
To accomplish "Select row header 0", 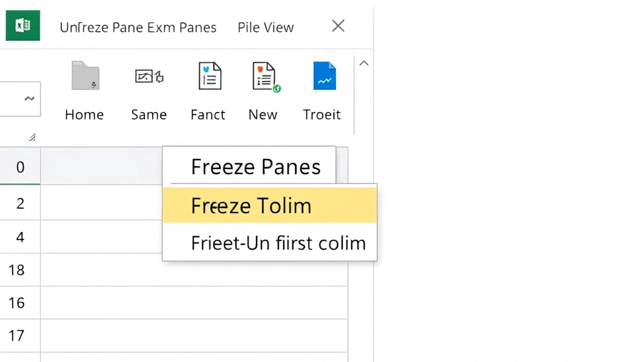I will [19, 167].
